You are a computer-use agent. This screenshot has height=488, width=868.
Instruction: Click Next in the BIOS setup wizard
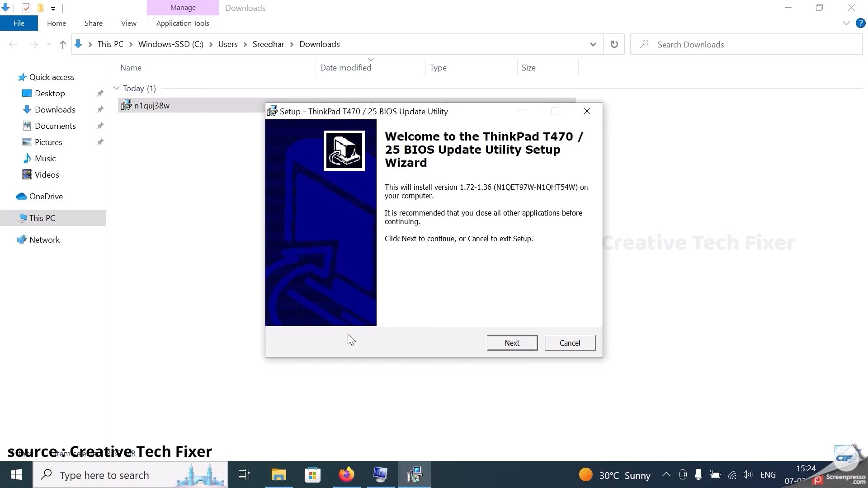click(x=512, y=343)
